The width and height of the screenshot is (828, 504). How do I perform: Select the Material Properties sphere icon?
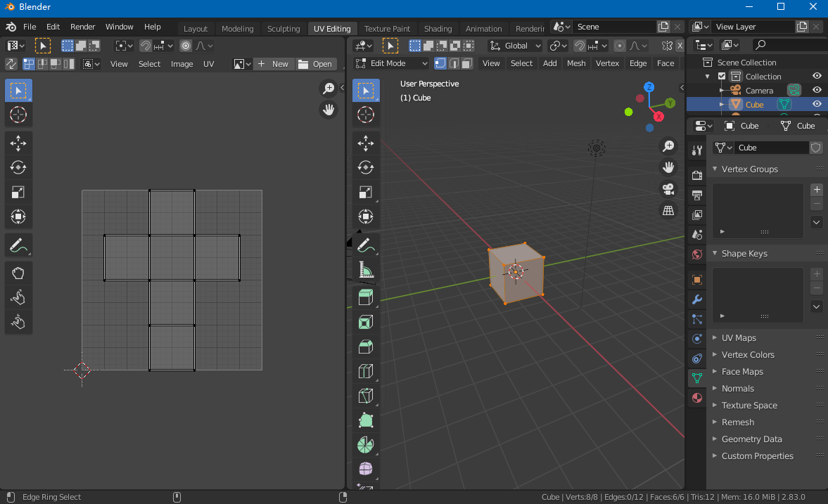tap(696, 397)
